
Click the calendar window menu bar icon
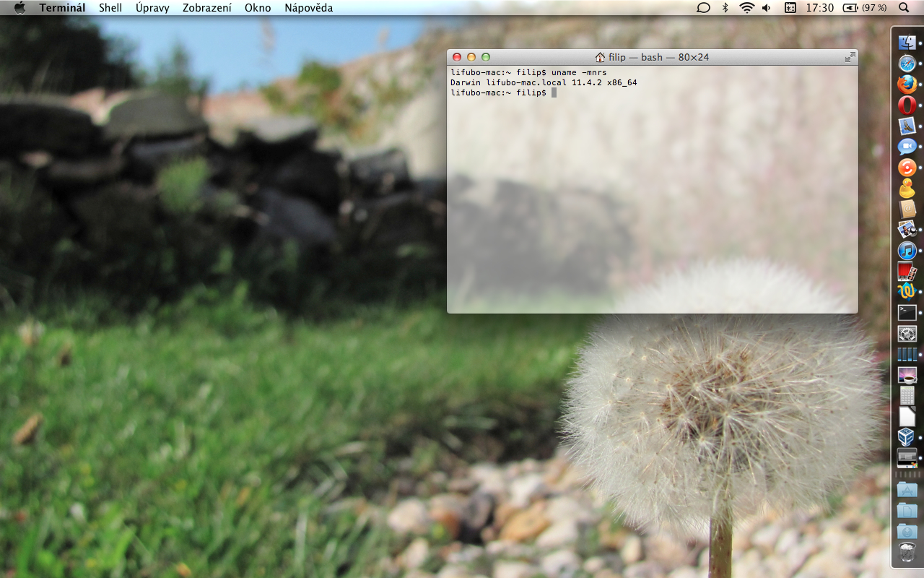point(790,8)
